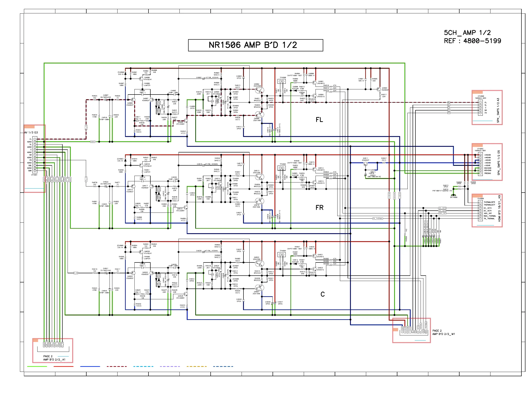The height and width of the screenshot is (395, 532).
Task: Click the Q4802 2SD2390 transistor symbol
Action: [x=260, y=90]
